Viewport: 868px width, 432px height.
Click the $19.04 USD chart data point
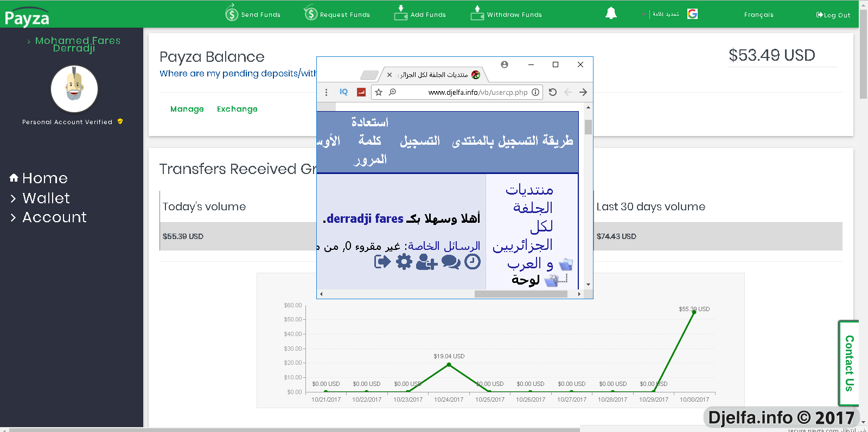click(449, 365)
